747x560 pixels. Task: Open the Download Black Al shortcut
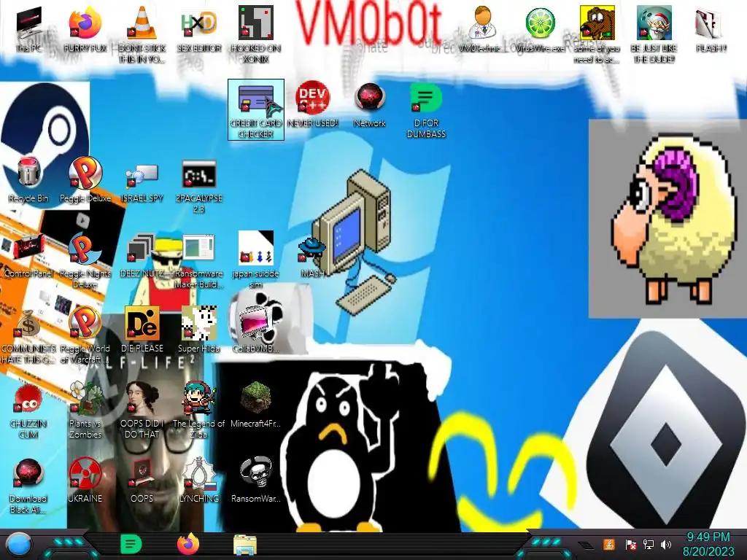point(28,486)
